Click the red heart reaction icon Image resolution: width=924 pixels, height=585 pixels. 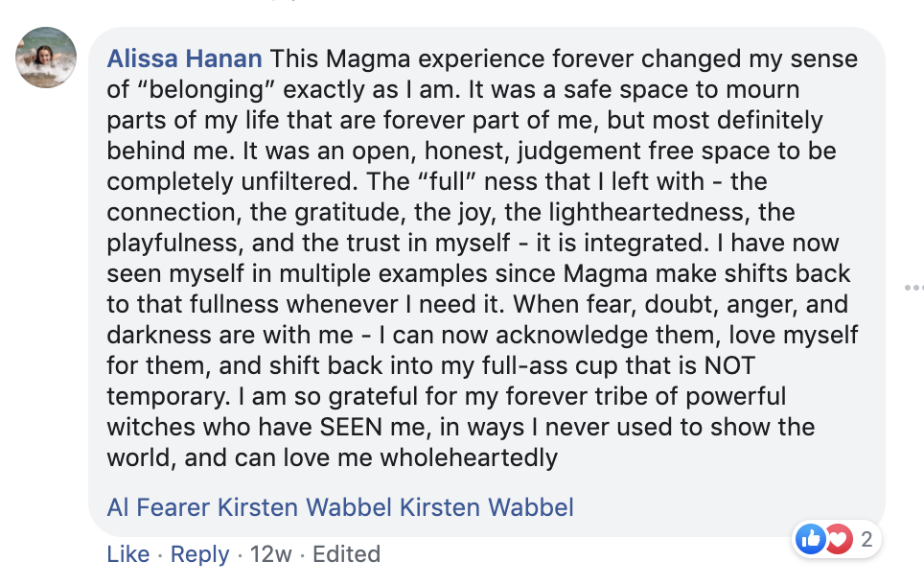point(837,540)
